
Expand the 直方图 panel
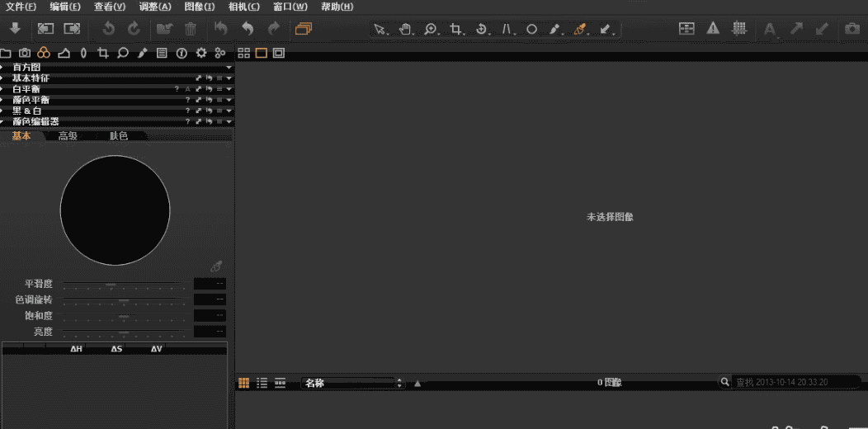5,67
